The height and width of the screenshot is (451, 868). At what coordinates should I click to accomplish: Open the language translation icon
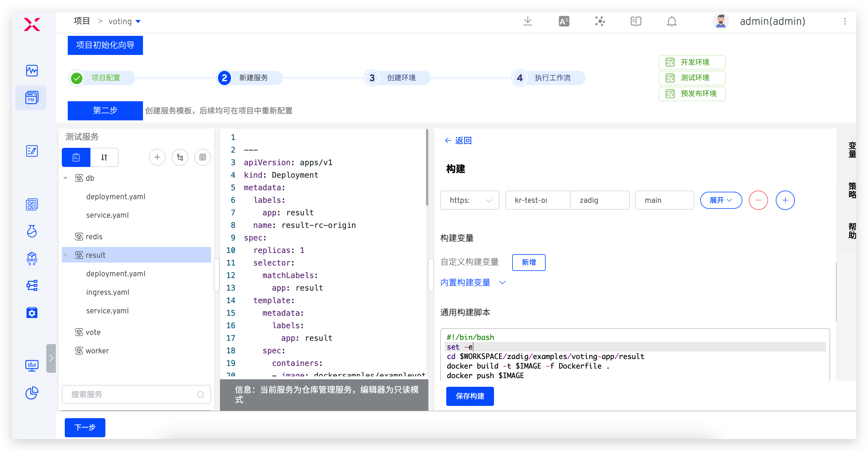pyautogui.click(x=564, y=22)
